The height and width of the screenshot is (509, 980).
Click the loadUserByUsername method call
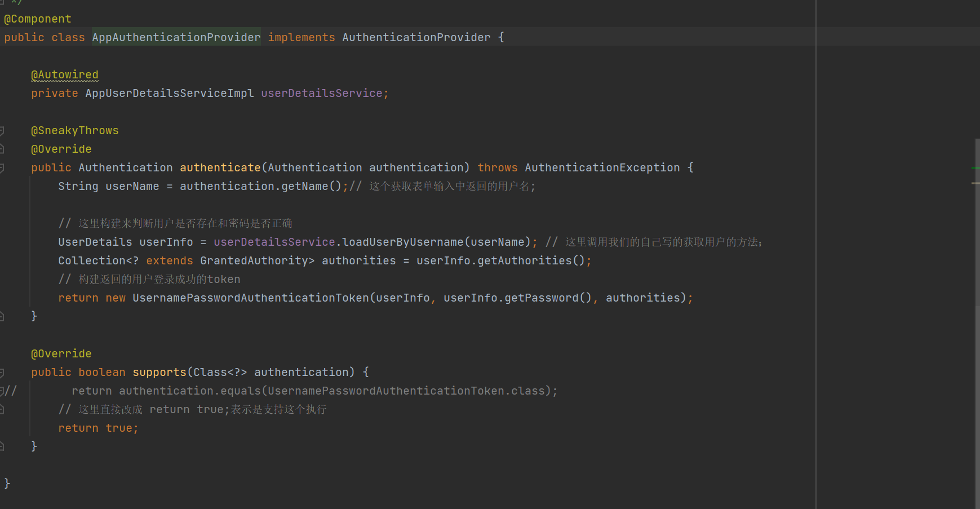point(403,242)
